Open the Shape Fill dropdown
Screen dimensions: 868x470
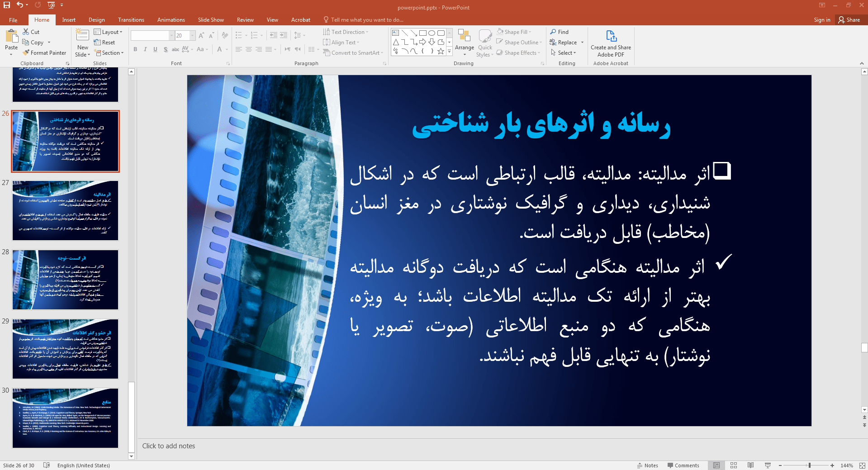coord(514,32)
